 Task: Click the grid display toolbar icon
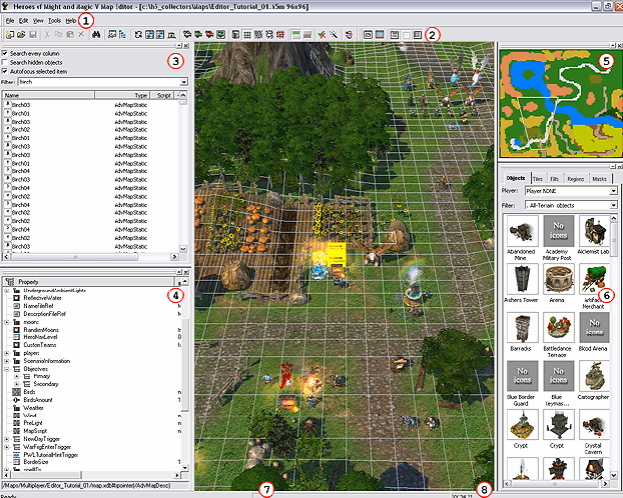click(247, 35)
